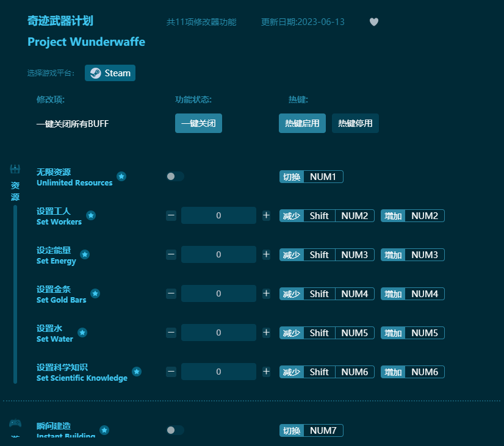This screenshot has width=504, height=446.
Task: Click the 一键关闭 disable all BUFFs button
Action: click(x=198, y=123)
